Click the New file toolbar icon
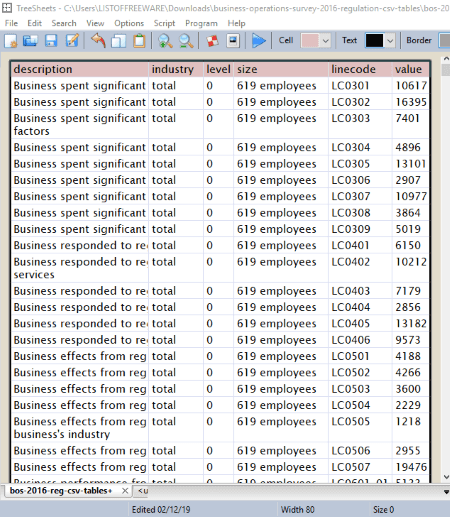This screenshot has width=450, height=517. point(11,41)
